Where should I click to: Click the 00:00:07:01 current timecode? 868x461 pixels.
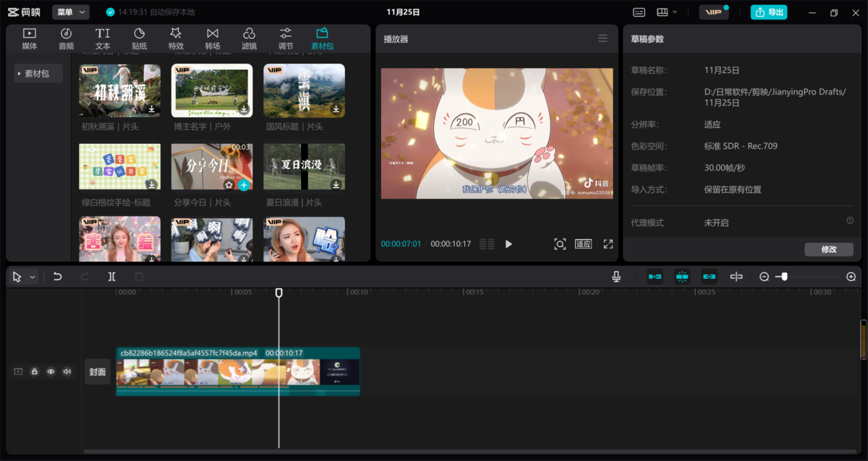[401, 244]
